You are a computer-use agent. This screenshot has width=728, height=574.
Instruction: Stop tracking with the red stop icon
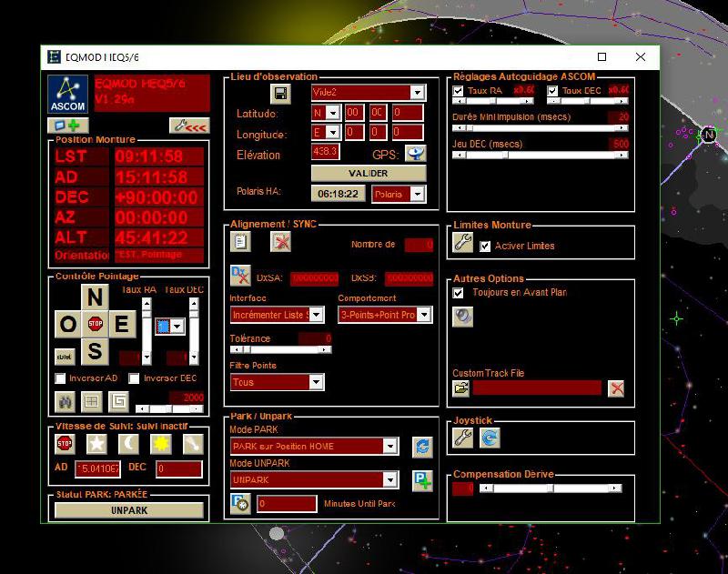click(65, 444)
